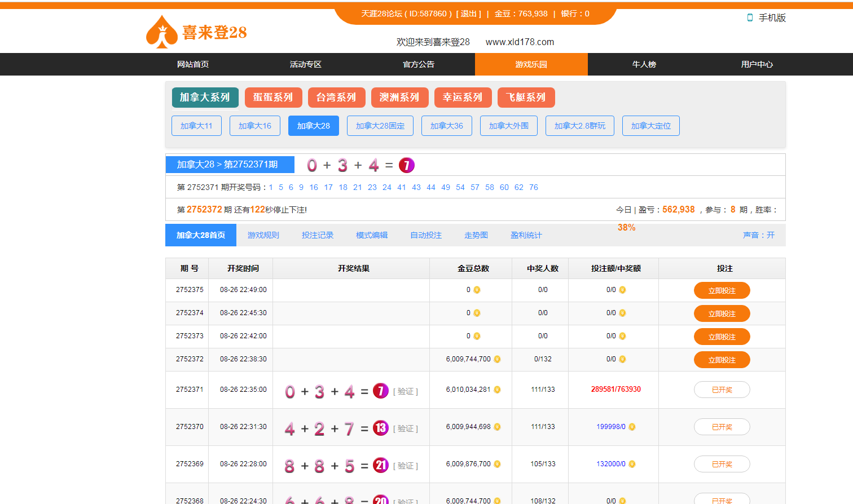The height and width of the screenshot is (504, 853).
Task: Toggle the sound setting 声音：开
Action: (758, 235)
